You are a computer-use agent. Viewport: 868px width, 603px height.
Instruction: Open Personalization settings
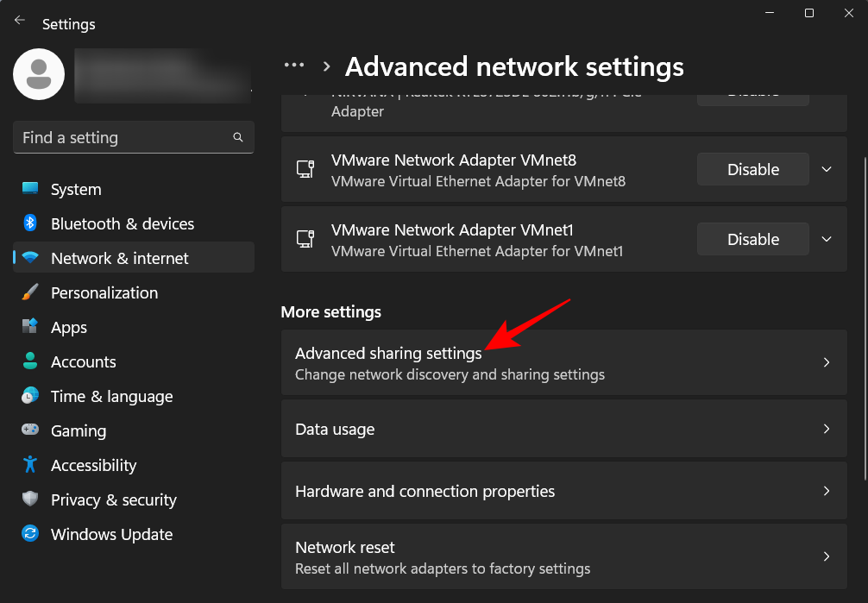103,292
